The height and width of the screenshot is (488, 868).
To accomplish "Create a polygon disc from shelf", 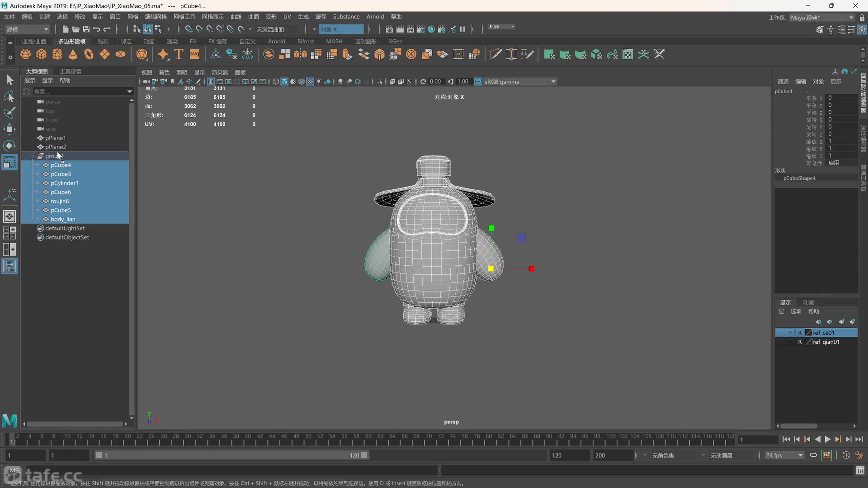I will [x=120, y=54].
